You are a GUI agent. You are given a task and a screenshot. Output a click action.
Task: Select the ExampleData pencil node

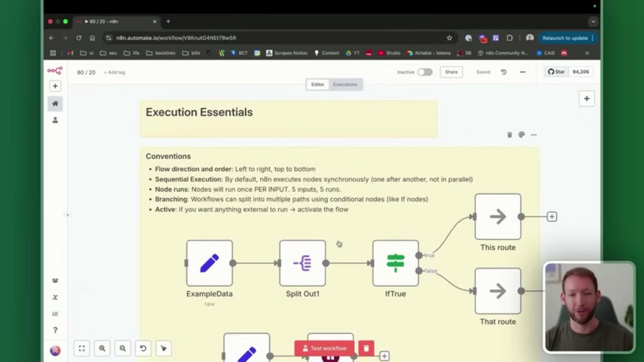pos(209,263)
